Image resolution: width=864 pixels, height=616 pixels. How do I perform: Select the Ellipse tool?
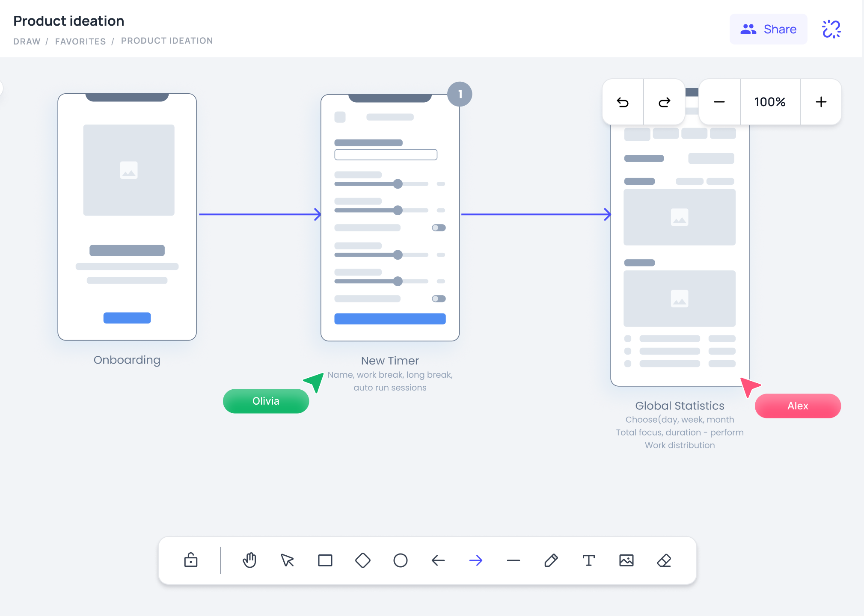pos(400,561)
